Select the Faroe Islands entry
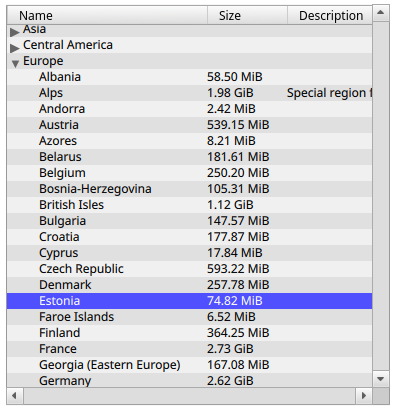The height and width of the screenshot is (415, 394). (x=189, y=317)
